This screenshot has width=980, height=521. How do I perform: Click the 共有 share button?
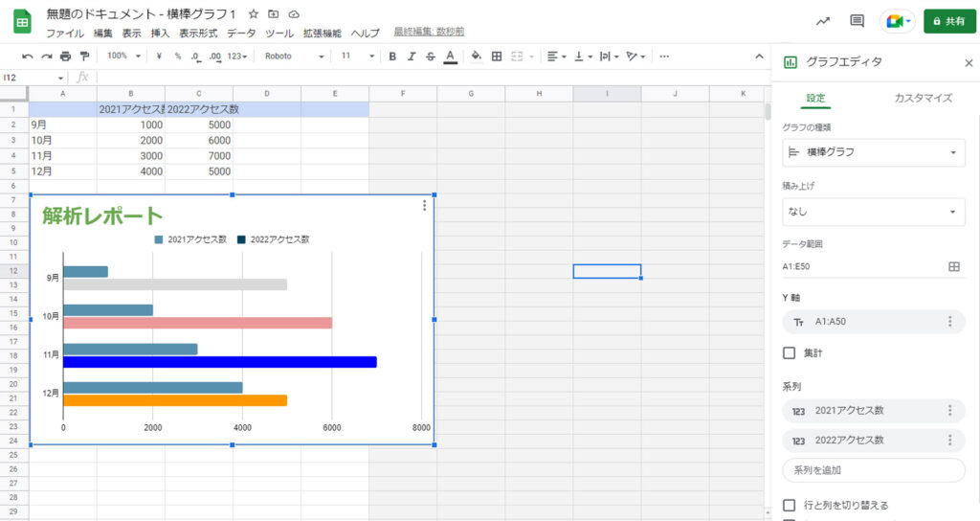point(949,21)
